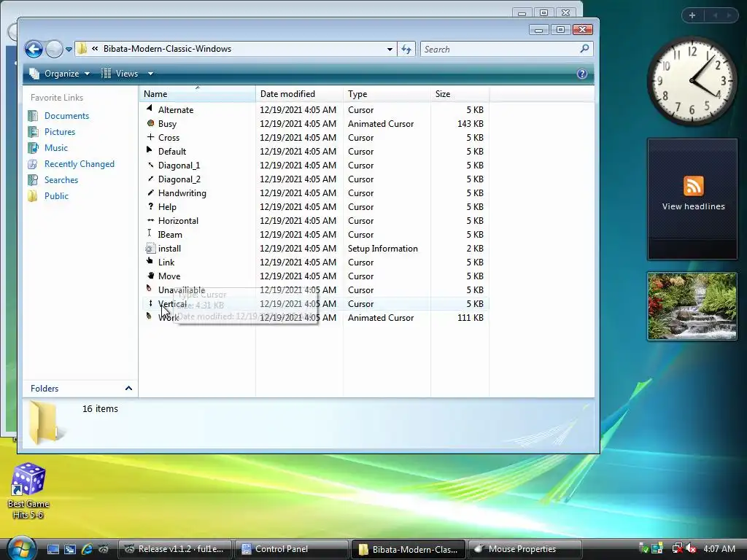Select the Busy animated cursor icon
The width and height of the screenshot is (747, 560).
[150, 122]
